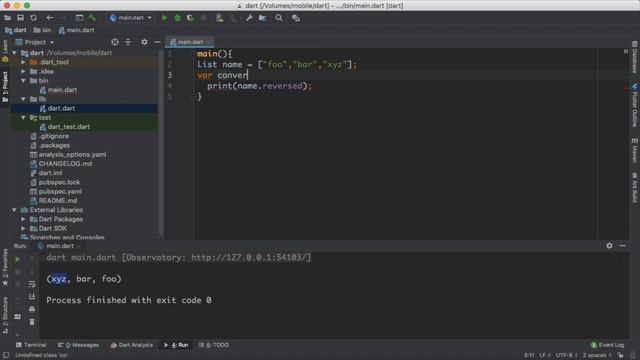Click the 'bin' breadcrumb in navigation bar
Viewport: 640px width, 360px height.
(x=42, y=30)
